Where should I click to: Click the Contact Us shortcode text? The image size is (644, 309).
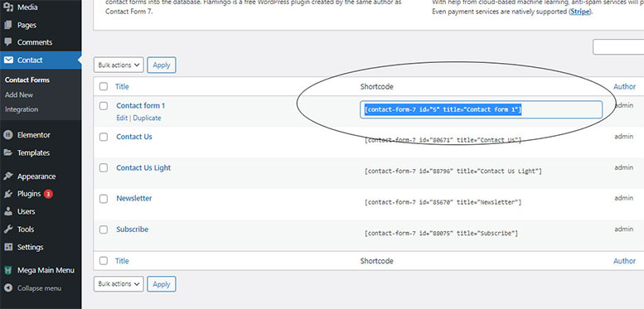coord(443,140)
